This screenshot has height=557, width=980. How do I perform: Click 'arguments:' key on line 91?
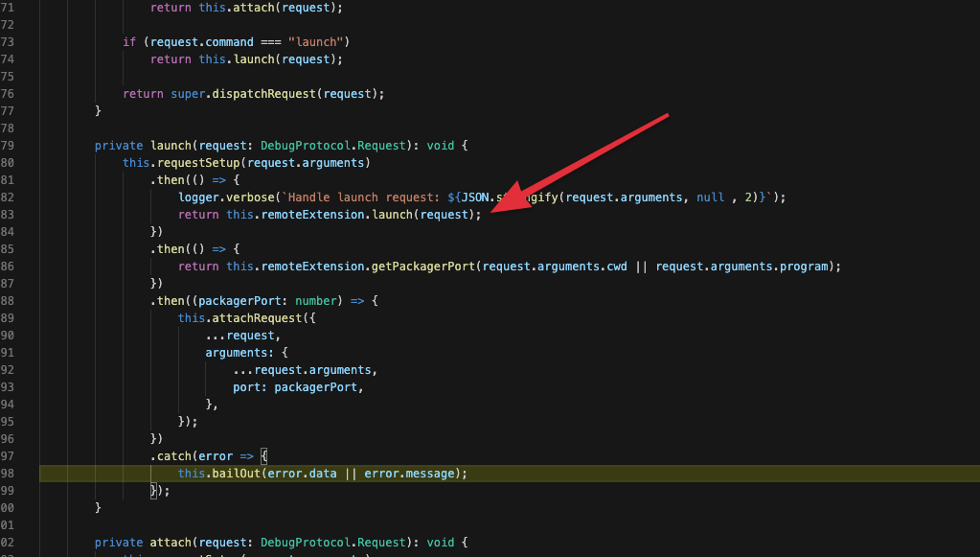[x=239, y=353]
